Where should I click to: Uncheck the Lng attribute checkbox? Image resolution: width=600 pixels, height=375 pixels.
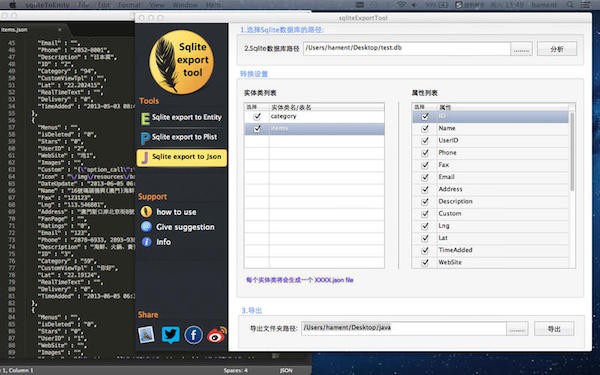(x=425, y=226)
